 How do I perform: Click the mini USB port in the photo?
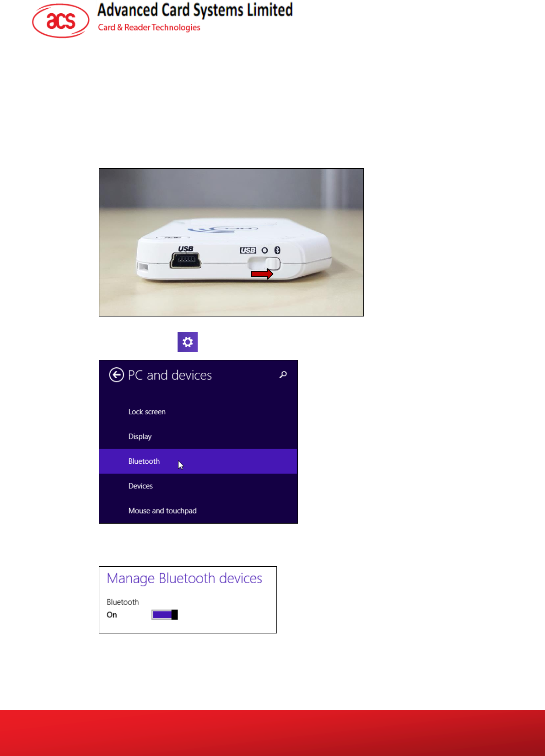pos(185,261)
